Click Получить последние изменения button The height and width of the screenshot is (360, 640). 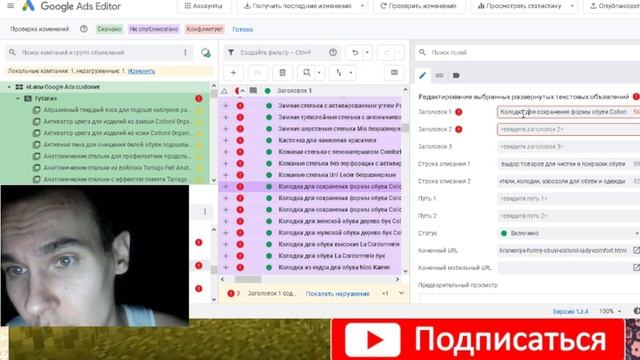(298, 6)
